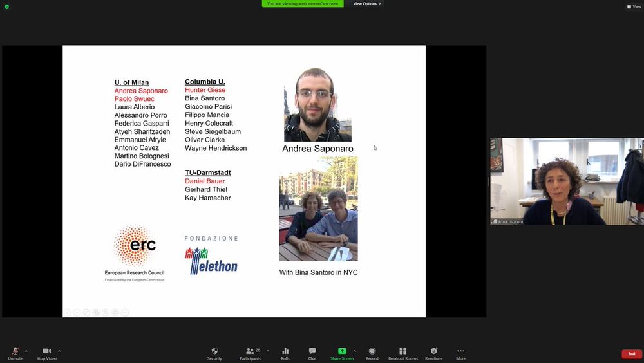Click 'Giacomo Parisi' name
This screenshot has width=644, height=363.
coord(208,106)
